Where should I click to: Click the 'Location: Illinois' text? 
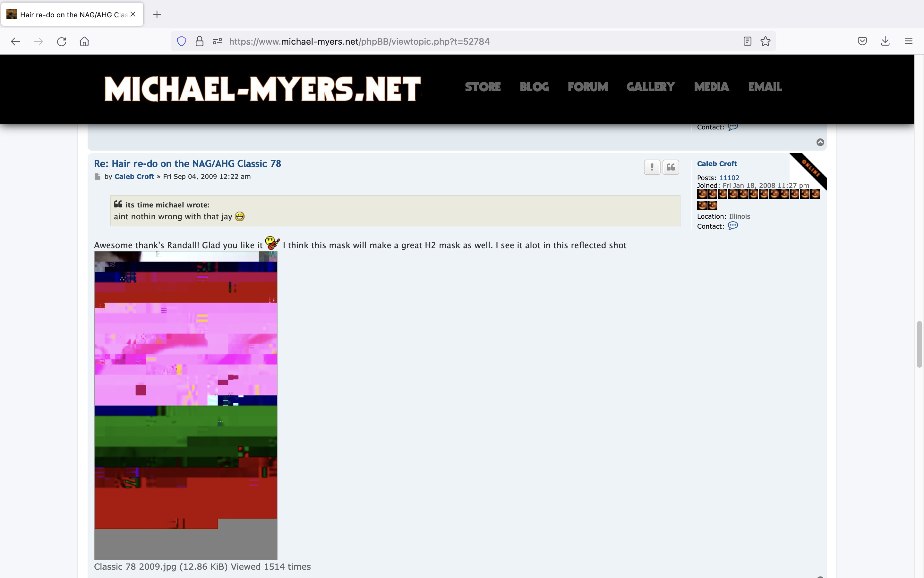coord(723,216)
